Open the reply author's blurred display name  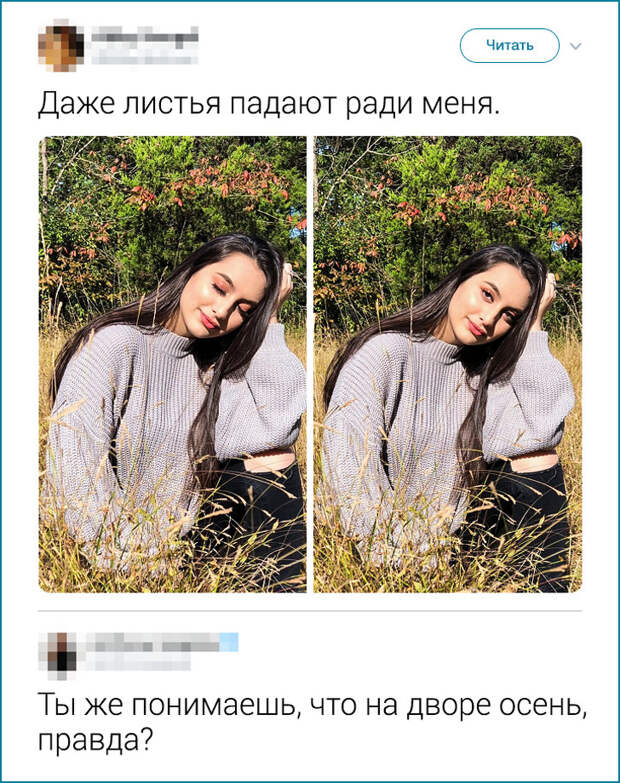(x=153, y=642)
